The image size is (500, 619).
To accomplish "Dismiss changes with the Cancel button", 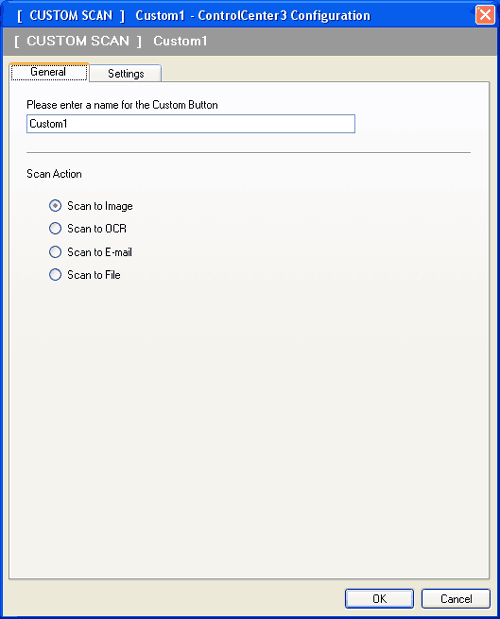I will tap(456, 599).
